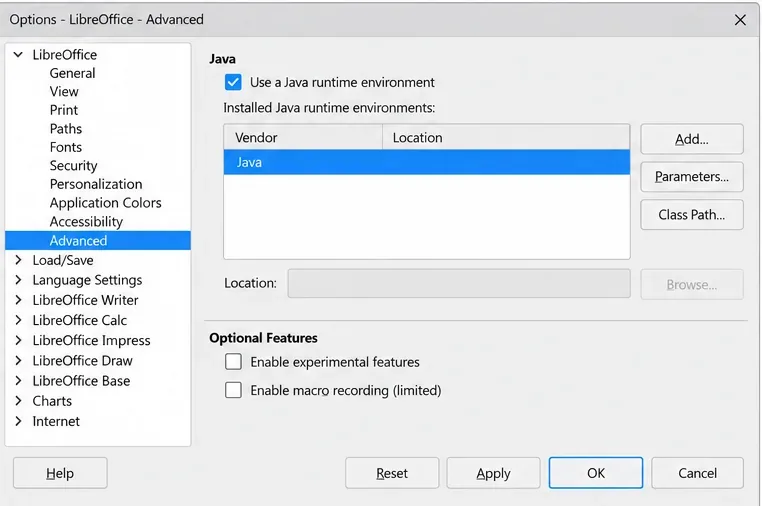Enable experimental features checkbox
The height and width of the screenshot is (506, 762).
233,362
